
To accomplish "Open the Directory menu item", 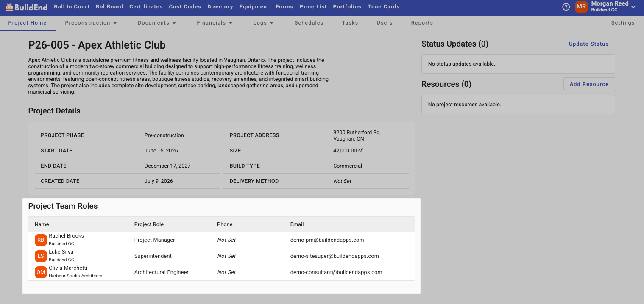I will pos(220,7).
